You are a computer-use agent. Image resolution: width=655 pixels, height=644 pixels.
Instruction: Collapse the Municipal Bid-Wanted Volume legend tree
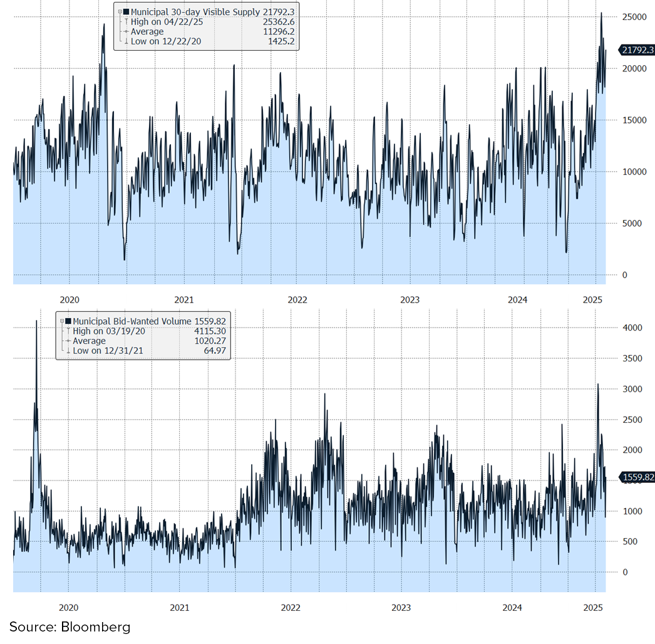(61, 321)
